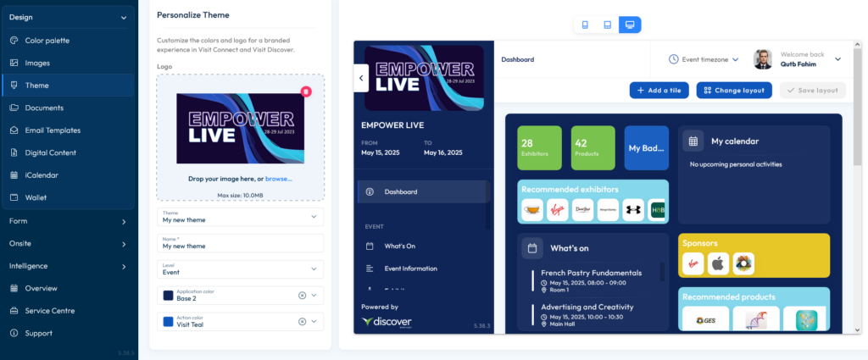Click the Service Centre icon
Image resolution: width=868 pixels, height=360 pixels.
pos(14,311)
